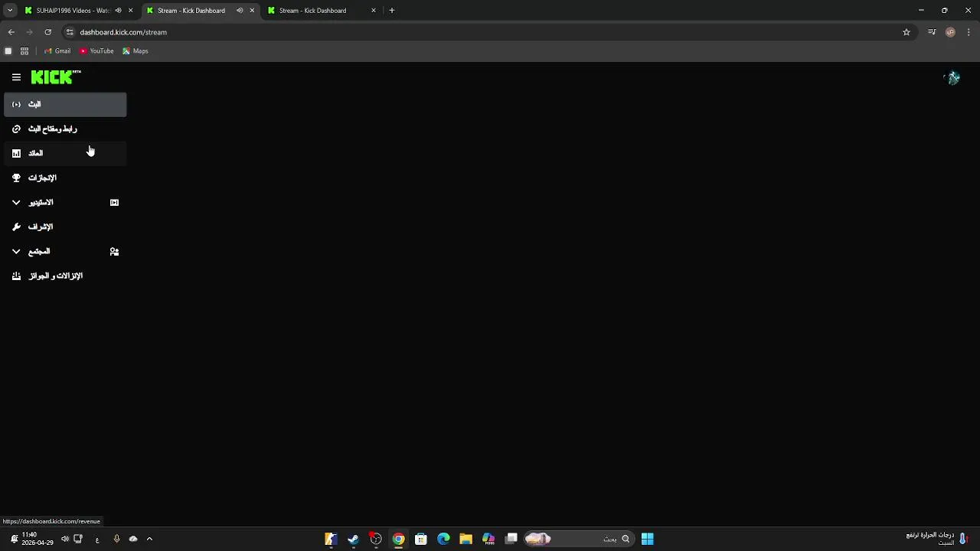Open الإنزالات و الجوائز drops and rewards
This screenshot has width=980, height=551.
tap(65, 275)
